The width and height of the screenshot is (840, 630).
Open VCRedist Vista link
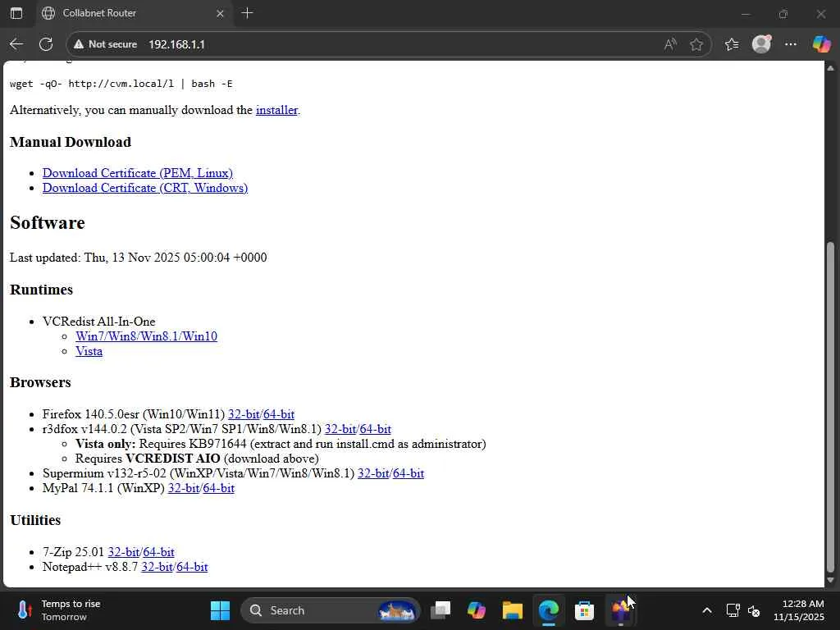89,351
